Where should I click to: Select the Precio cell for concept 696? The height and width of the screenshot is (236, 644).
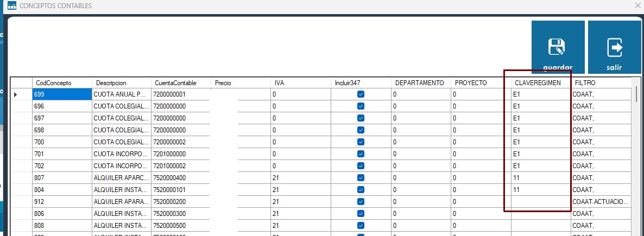click(241, 106)
